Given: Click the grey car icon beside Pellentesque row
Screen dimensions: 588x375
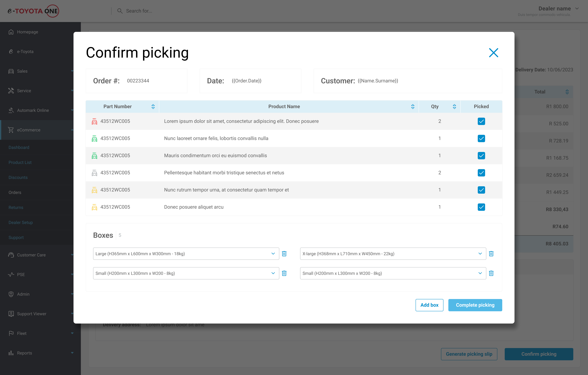Looking at the screenshot, I should click(x=94, y=173).
